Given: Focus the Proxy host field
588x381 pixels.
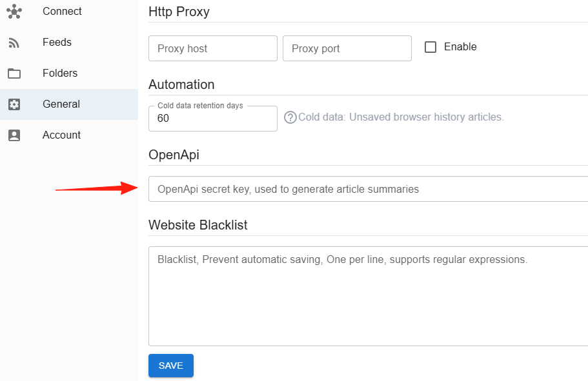Looking at the screenshot, I should pos(213,48).
